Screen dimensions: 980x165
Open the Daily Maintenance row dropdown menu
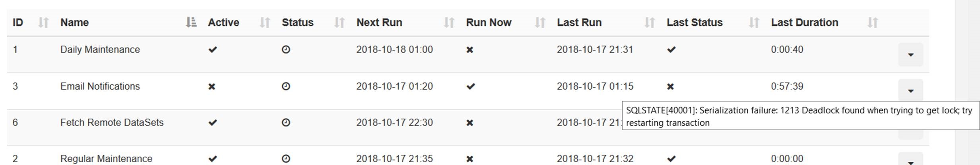click(910, 55)
